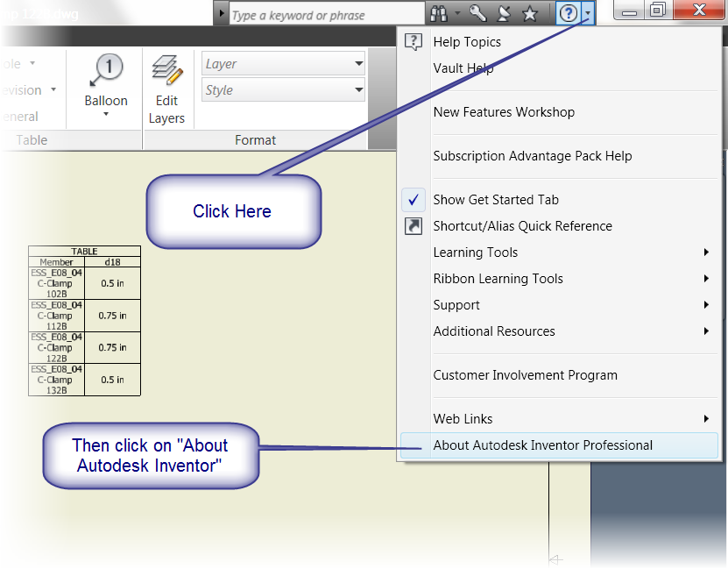
Task: Select the C-Clamp 112B member cell
Action: click(57, 316)
